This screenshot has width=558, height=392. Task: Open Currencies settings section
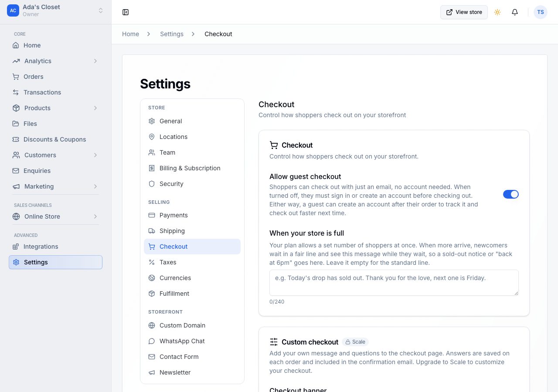point(192,278)
